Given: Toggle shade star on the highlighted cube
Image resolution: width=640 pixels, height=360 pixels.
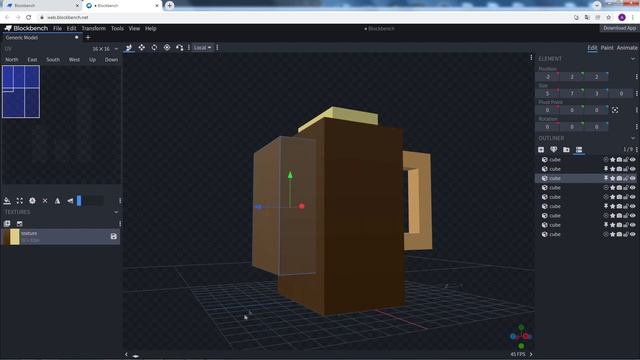Looking at the screenshot, I should pyautogui.click(x=613, y=178).
